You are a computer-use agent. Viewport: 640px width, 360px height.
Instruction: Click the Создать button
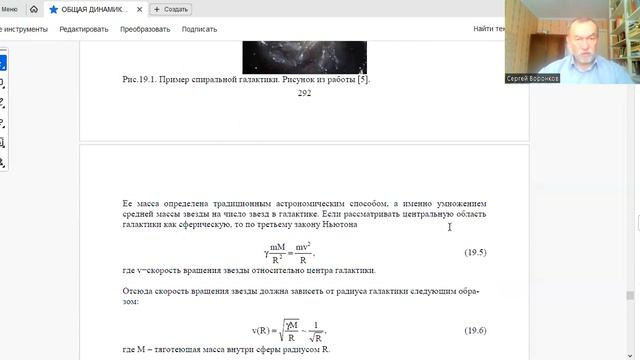point(171,9)
